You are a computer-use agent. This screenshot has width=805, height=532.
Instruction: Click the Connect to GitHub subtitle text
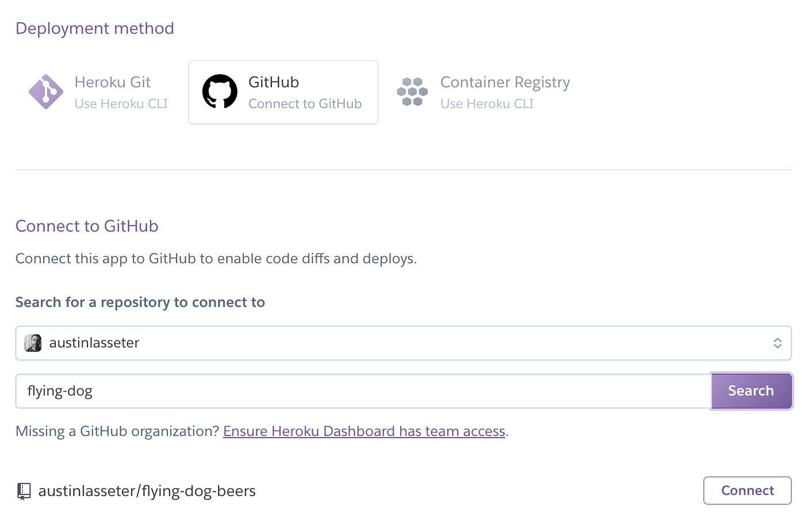(305, 104)
